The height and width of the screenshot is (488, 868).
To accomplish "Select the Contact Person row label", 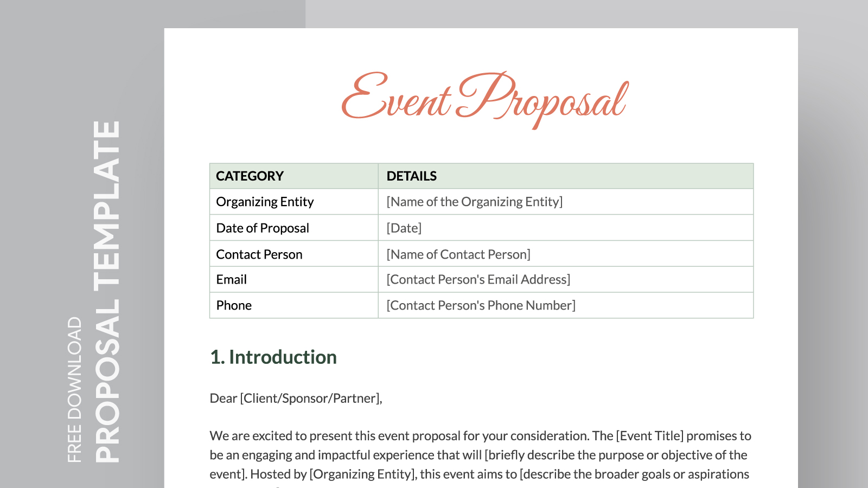I will 259,254.
